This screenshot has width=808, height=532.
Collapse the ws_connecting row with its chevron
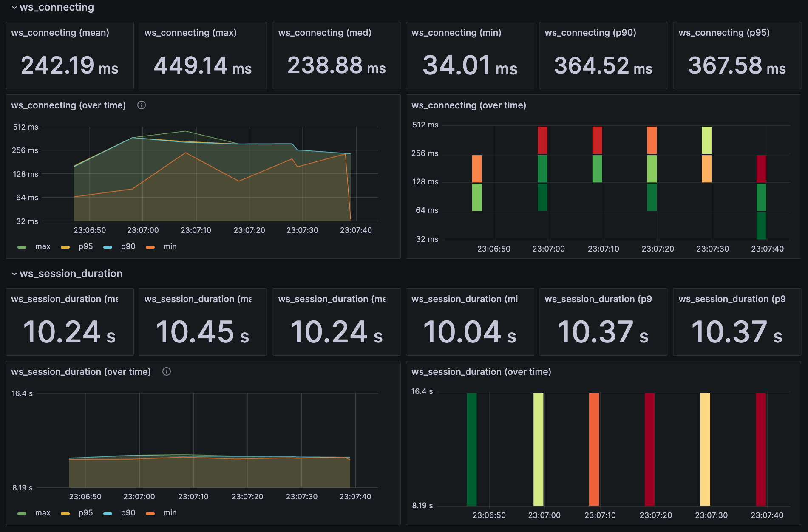14,8
